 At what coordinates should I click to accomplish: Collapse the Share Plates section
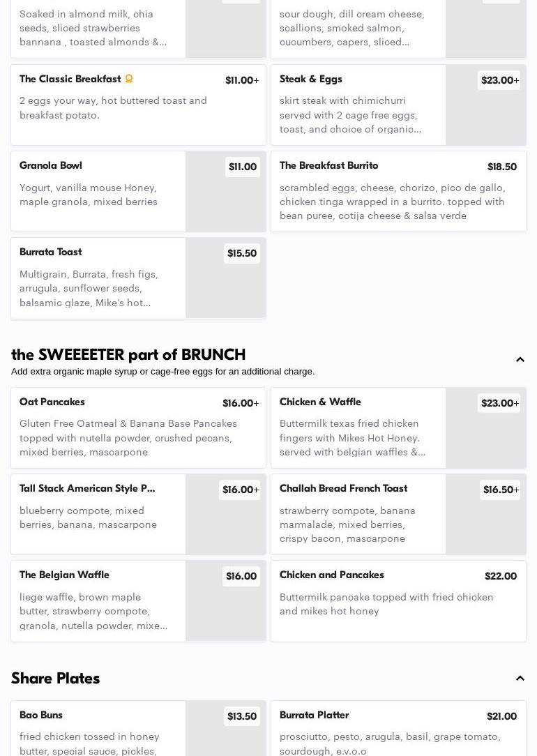pos(520,679)
